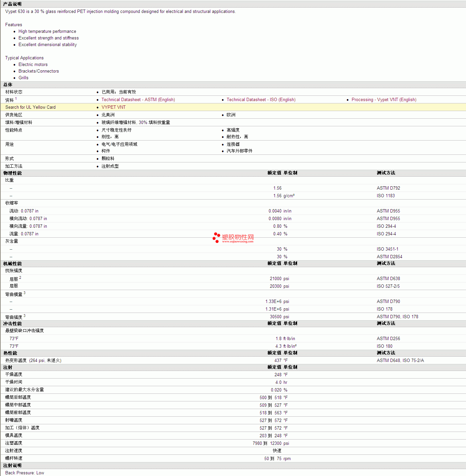This screenshot has height=476, width=466.
Task: Click the 连接器 use entry
Action: point(233,145)
